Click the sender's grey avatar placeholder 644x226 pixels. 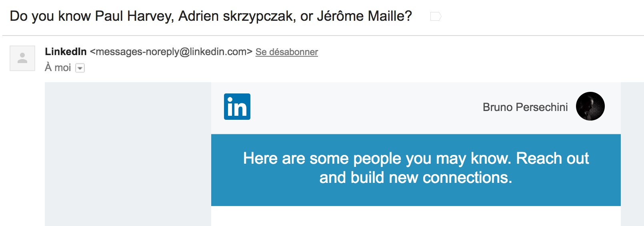22,58
